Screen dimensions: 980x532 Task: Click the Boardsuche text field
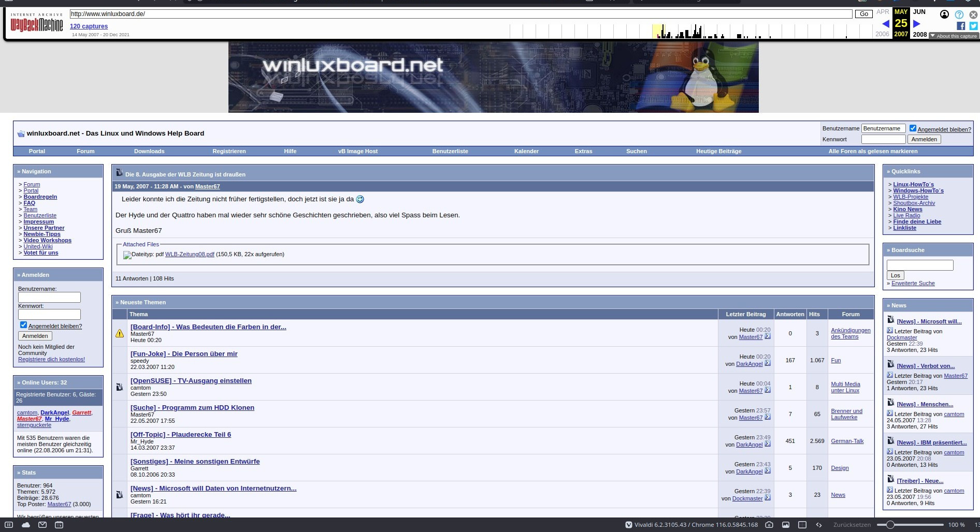pyautogui.click(x=920, y=265)
